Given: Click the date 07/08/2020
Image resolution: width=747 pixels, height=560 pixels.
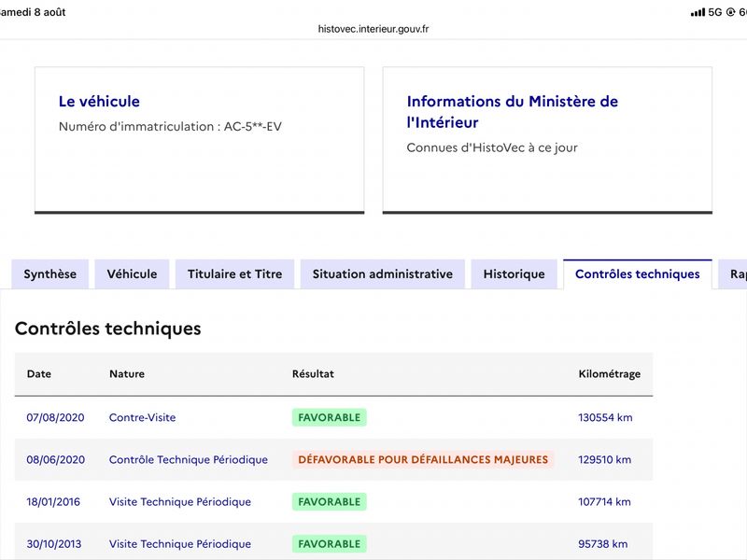Looking at the screenshot, I should coord(55,417).
